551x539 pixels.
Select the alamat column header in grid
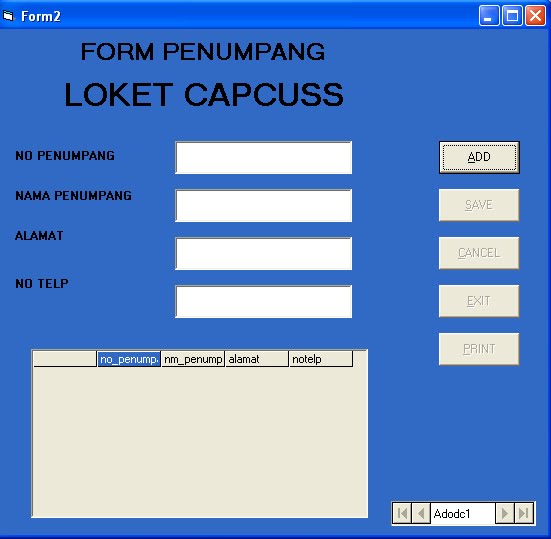257,359
